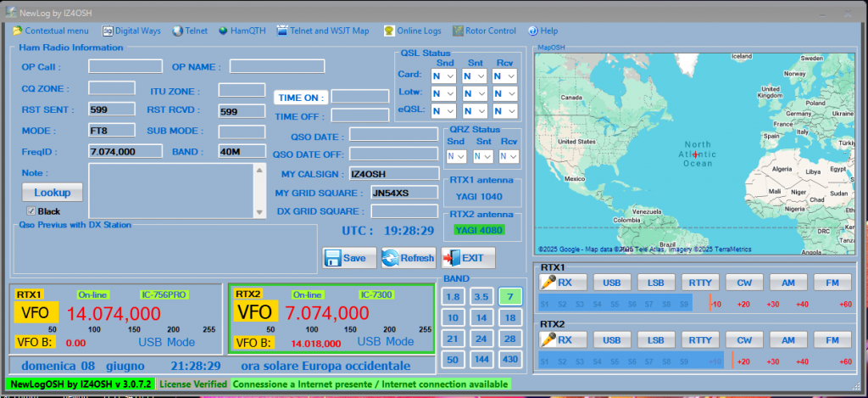The height and width of the screenshot is (398, 868).
Task: Click the Contextual menu folder icon
Action: (17, 31)
